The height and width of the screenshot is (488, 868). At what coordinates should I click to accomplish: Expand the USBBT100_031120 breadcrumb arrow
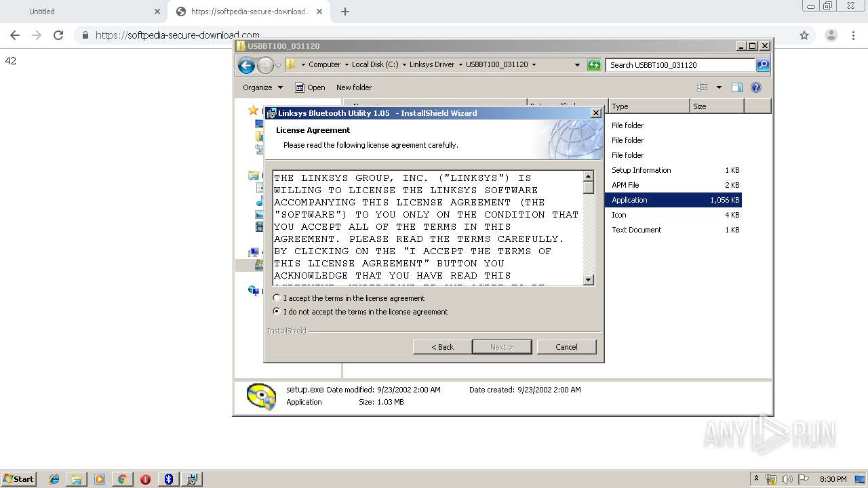534,65
